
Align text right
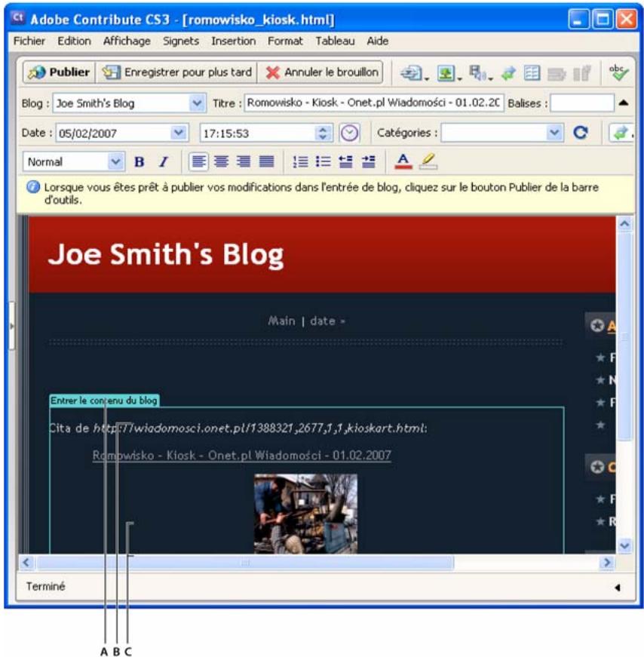pyautogui.click(x=244, y=161)
